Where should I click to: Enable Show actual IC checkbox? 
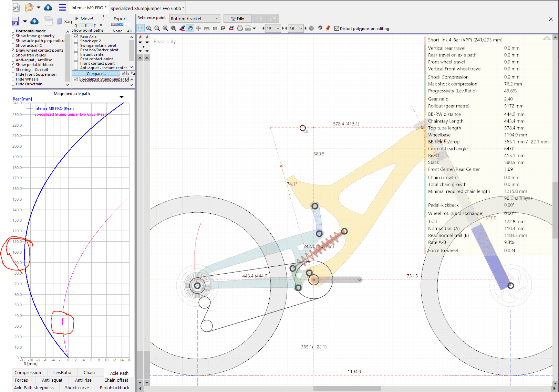click(13, 45)
